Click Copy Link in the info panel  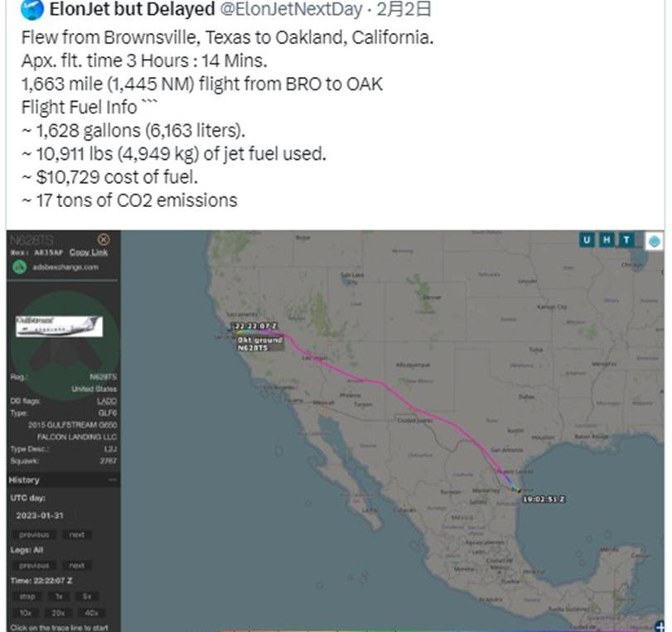pos(89,253)
